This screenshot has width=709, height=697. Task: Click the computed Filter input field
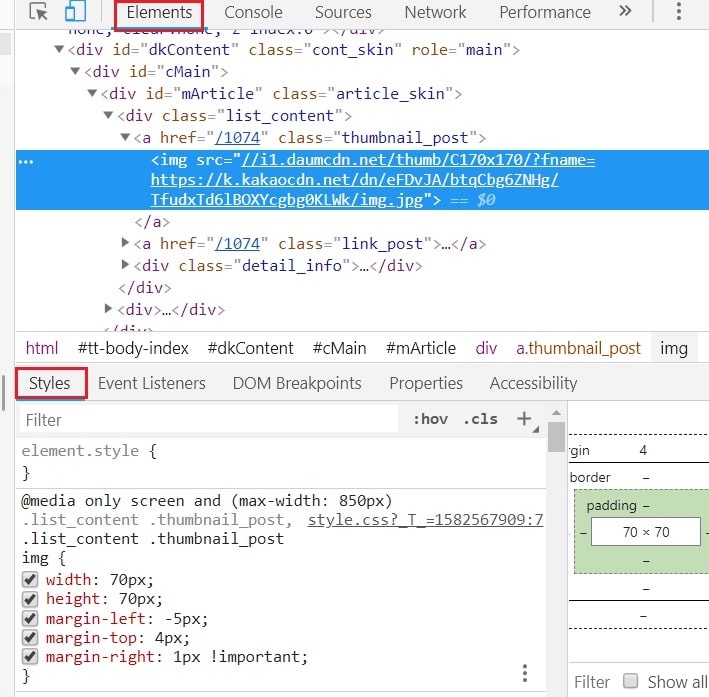coord(591,681)
